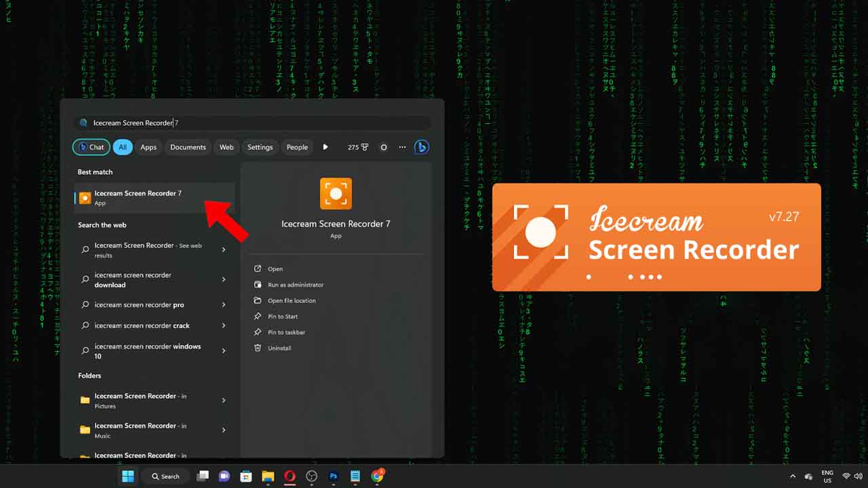Show more filter tabs arrow
This screenshot has height=488, width=868.
pyautogui.click(x=325, y=147)
